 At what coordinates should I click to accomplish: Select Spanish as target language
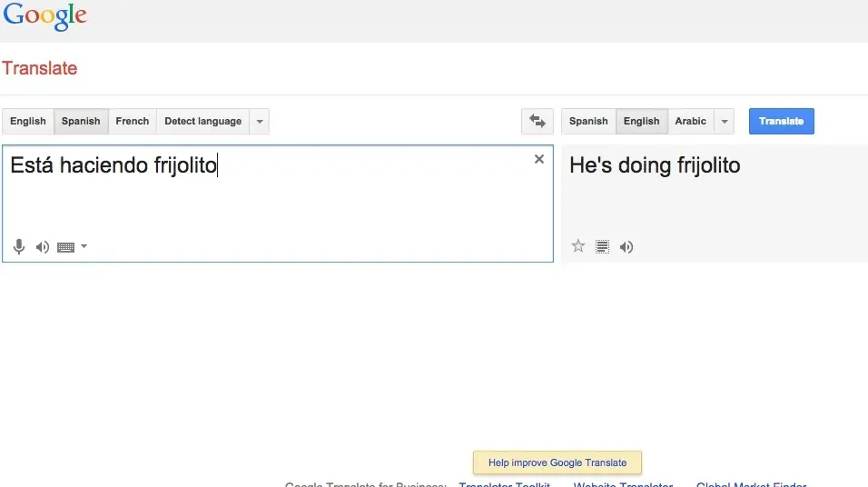click(588, 122)
